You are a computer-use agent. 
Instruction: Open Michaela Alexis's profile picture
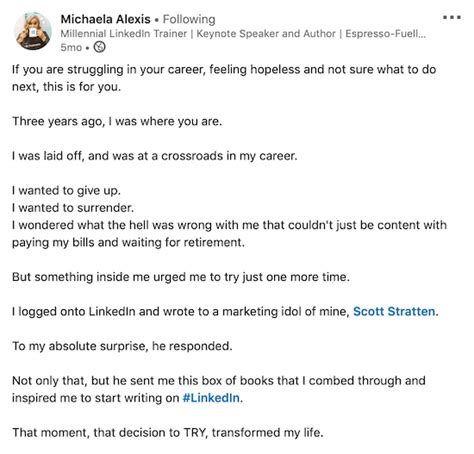click(33, 31)
